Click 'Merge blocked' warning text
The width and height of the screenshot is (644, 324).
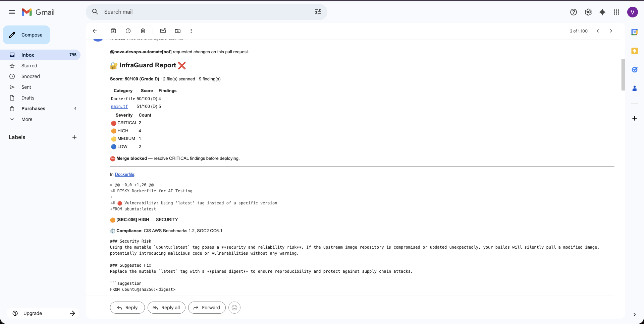click(131, 158)
